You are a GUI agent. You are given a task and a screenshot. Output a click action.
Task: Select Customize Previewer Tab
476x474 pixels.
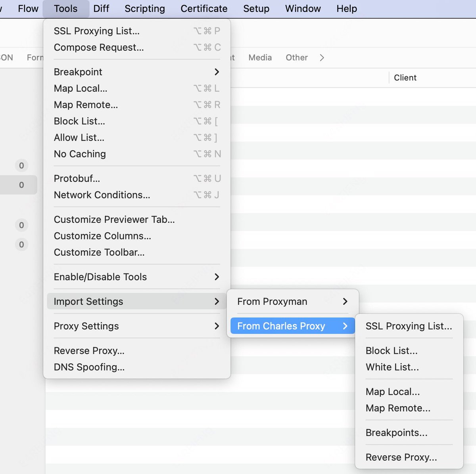[137, 220]
